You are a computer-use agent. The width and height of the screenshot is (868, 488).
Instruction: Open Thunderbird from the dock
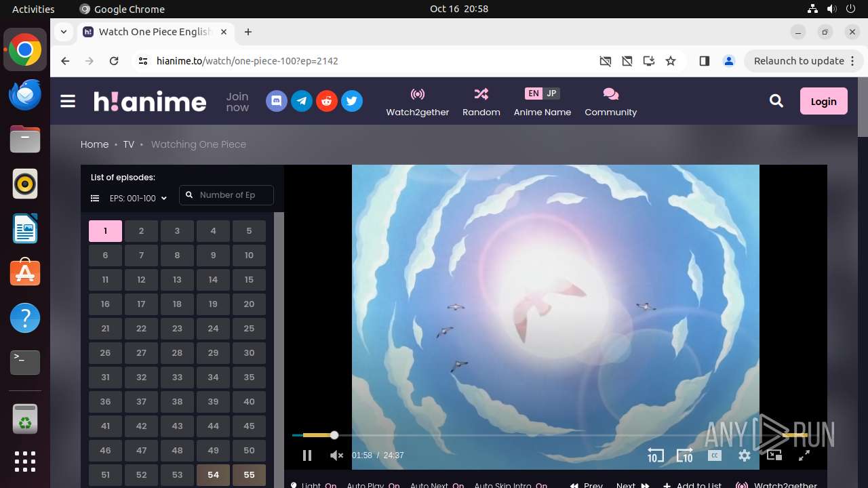[25, 95]
